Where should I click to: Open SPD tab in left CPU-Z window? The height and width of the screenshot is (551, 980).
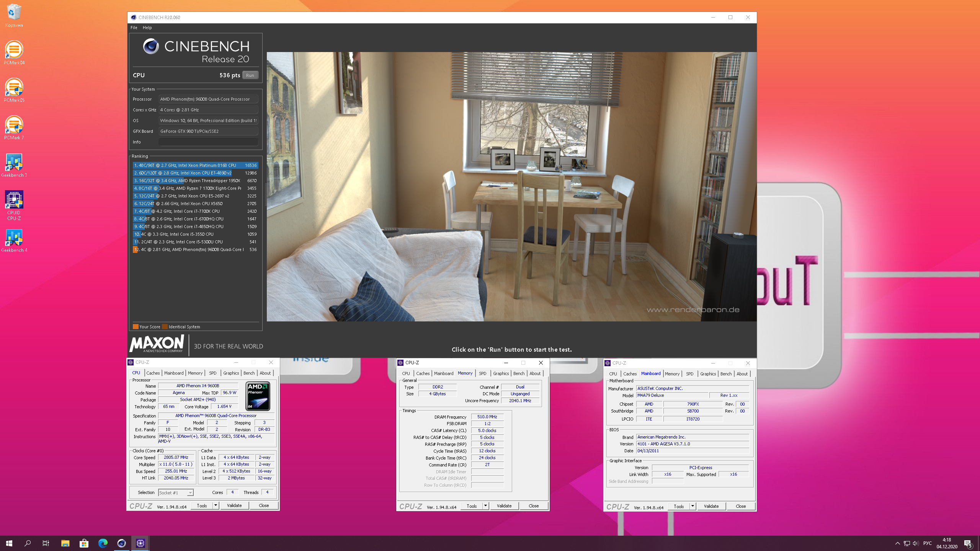coord(213,373)
